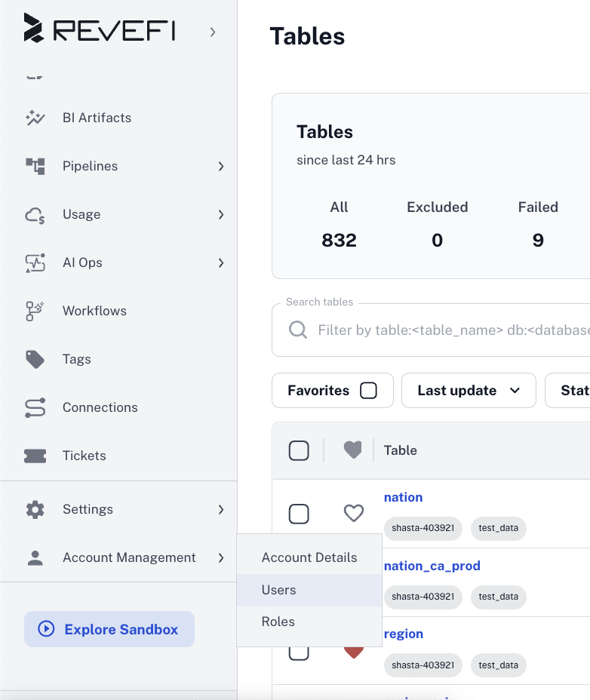Focus the Search tables filter field

pos(445,330)
